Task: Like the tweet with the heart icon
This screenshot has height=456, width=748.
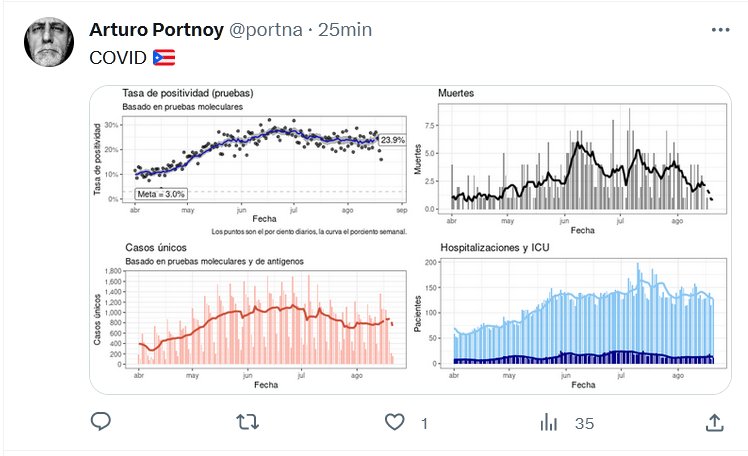Action: pos(396,423)
